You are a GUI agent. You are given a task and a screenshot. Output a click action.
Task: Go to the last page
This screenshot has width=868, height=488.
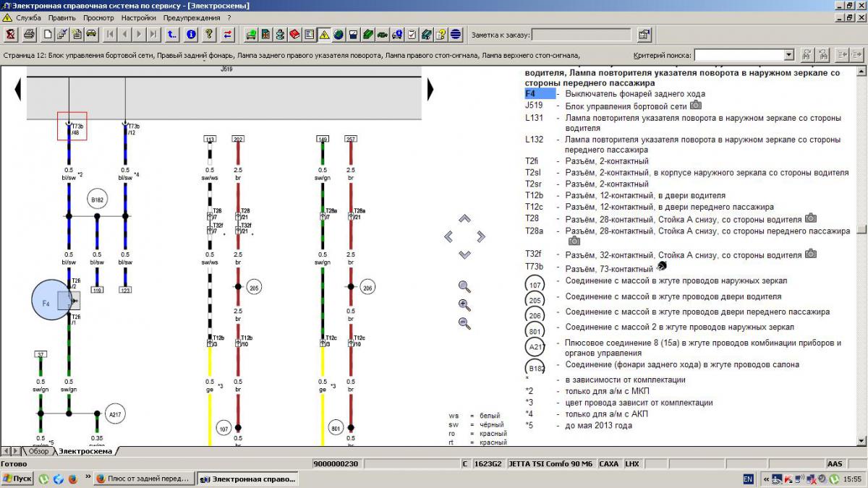[153, 34]
